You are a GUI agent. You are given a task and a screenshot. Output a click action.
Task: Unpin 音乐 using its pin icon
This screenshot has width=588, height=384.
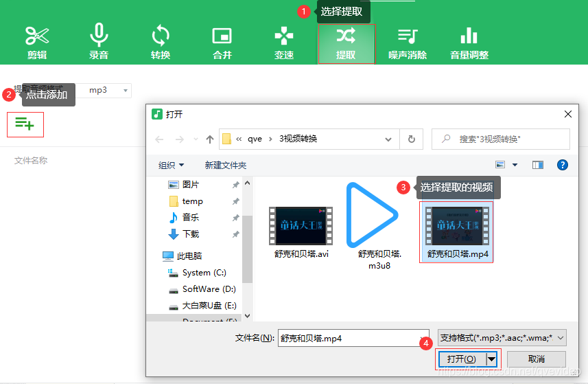[x=235, y=218]
